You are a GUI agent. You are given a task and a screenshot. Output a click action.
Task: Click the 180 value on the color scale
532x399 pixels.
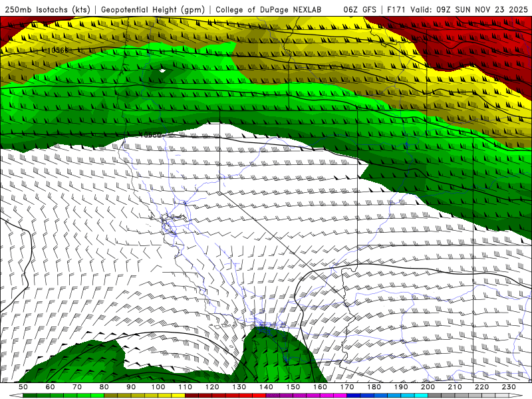pos(374,387)
